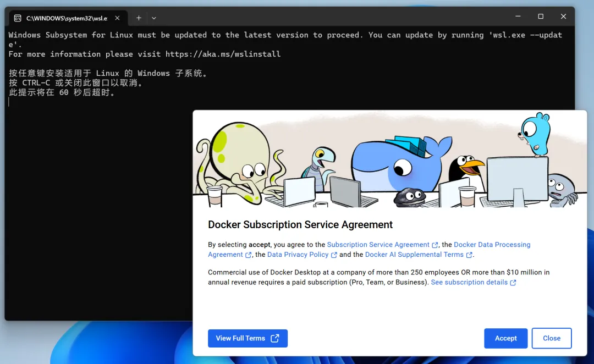Click the Docker Subscription Service Agreement heading
This screenshot has height=364, width=594.
(300, 224)
